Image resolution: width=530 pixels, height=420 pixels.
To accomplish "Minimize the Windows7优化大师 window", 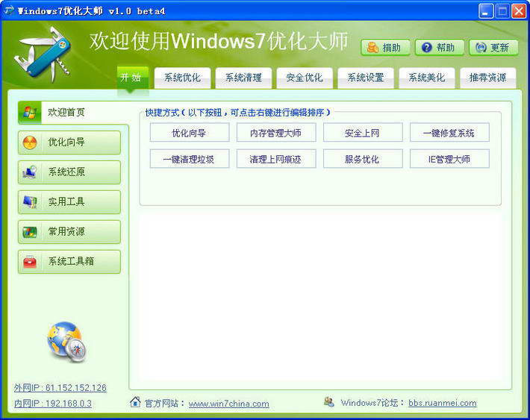I will tap(486, 11).
